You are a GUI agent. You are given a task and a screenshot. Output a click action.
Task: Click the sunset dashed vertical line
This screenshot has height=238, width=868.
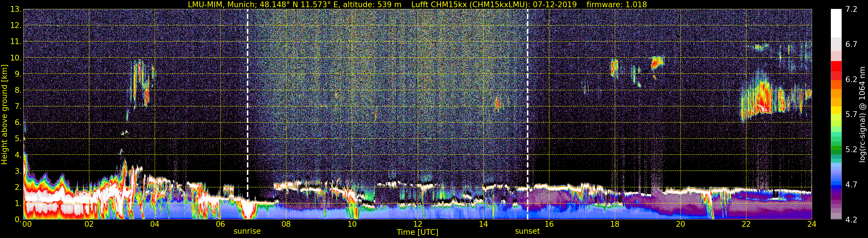527,114
